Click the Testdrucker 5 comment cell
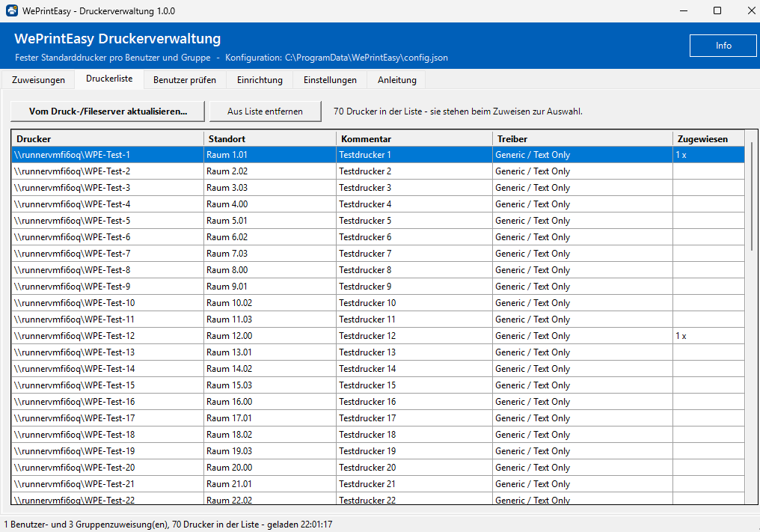Image resolution: width=760 pixels, height=532 pixels. click(414, 221)
